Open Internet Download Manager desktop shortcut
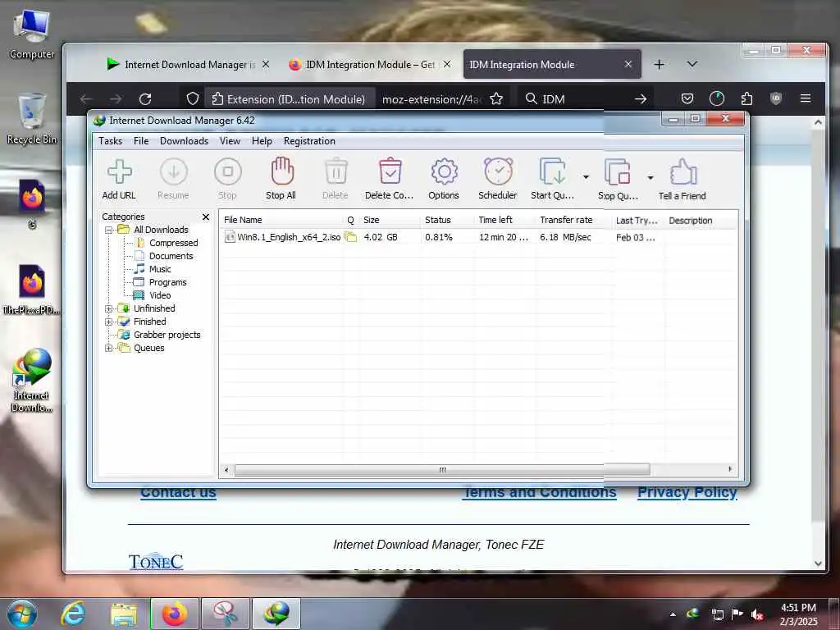 point(32,381)
